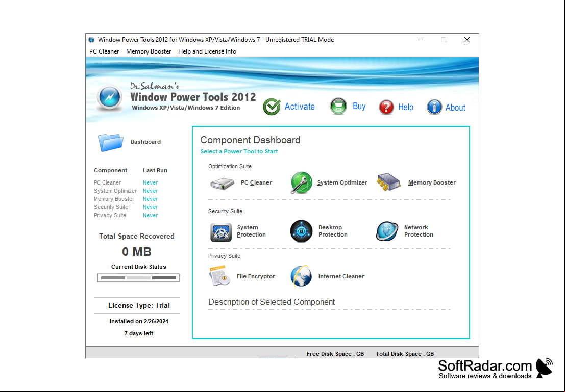
Task: Click the Current Disk Status bar
Action: click(138, 278)
